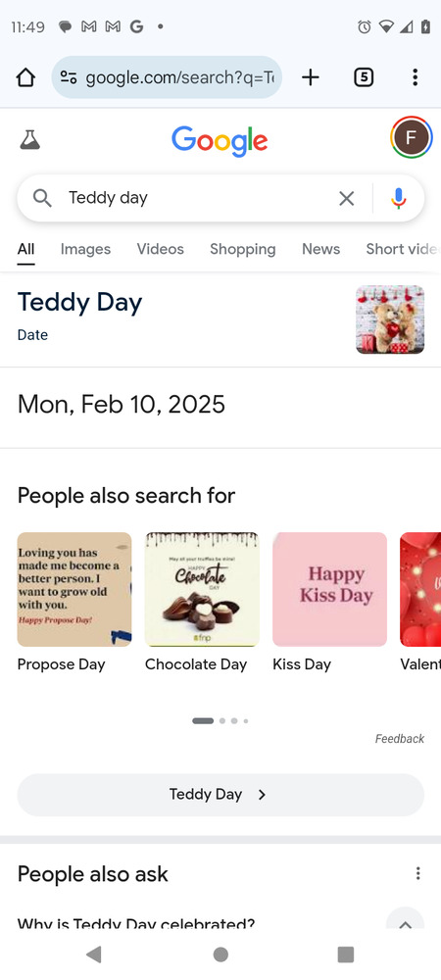Open People also ask options menu
The height and width of the screenshot is (980, 441).
point(417,873)
